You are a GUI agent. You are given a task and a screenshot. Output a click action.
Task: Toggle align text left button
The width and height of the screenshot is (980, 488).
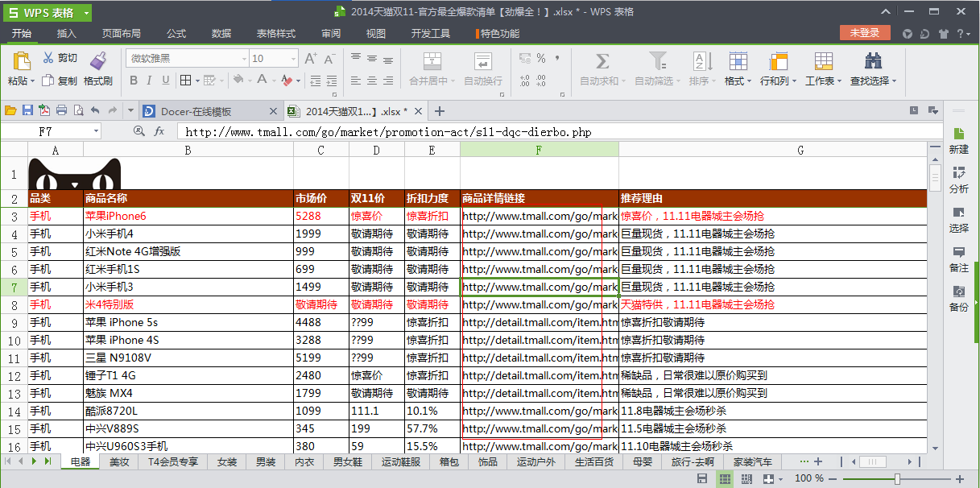[356, 81]
